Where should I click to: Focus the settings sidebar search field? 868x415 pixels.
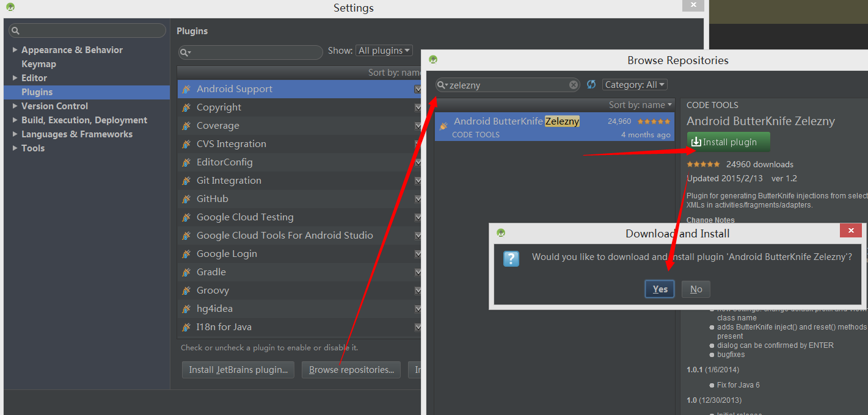(87, 31)
